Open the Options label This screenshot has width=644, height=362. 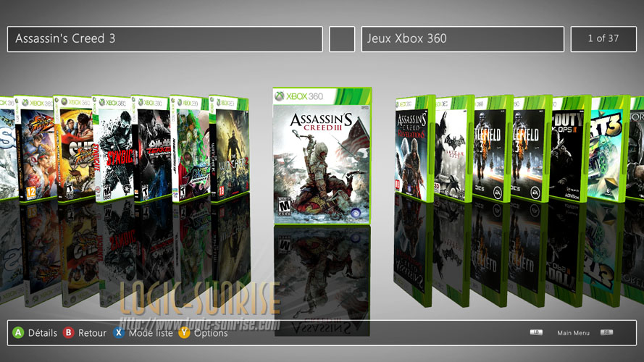(x=211, y=333)
